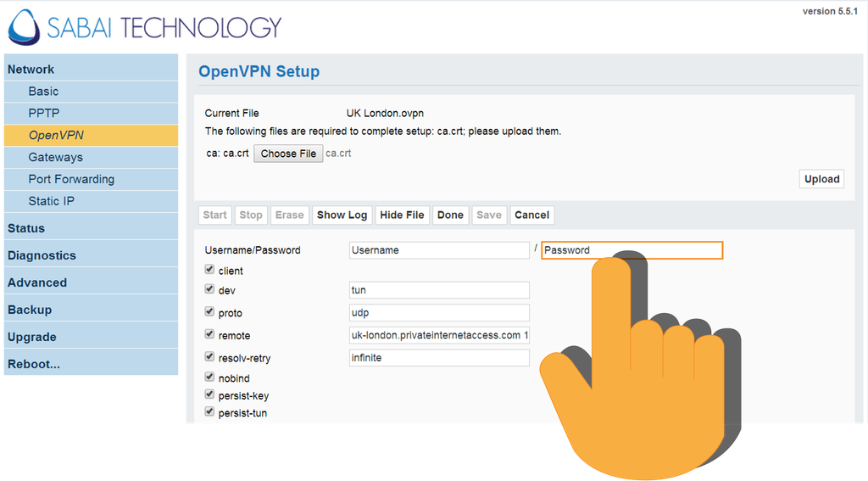The image size is (868, 481).
Task: Click the Hide File button
Action: pos(402,215)
